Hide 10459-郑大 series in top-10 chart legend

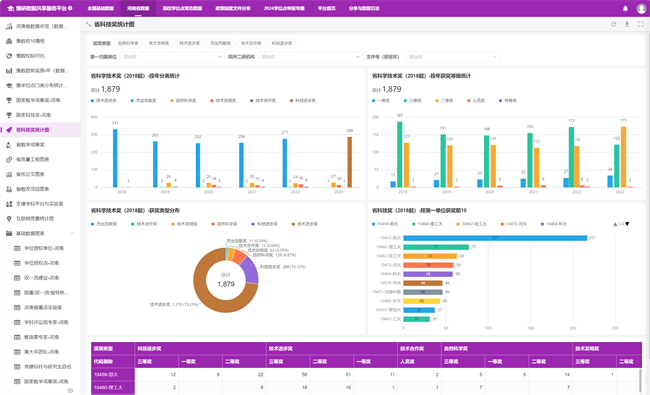pyautogui.click(x=385, y=224)
